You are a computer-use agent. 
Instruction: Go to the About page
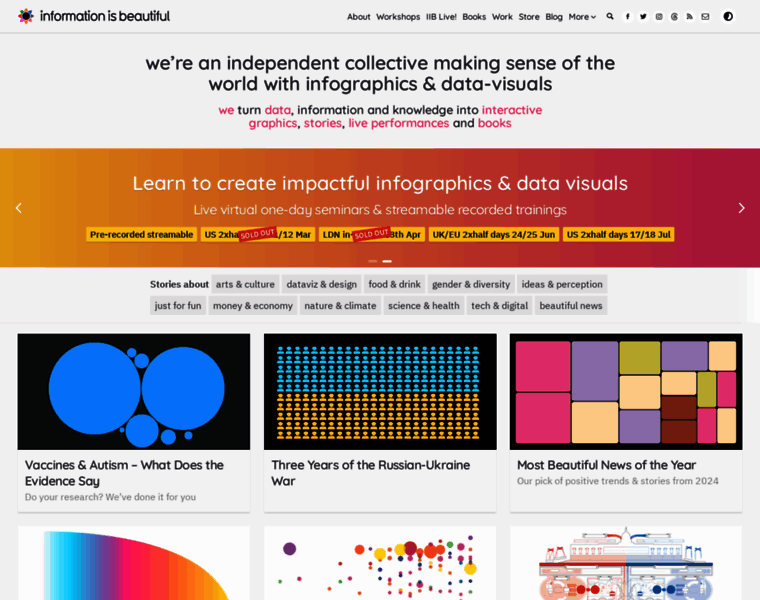click(x=358, y=17)
